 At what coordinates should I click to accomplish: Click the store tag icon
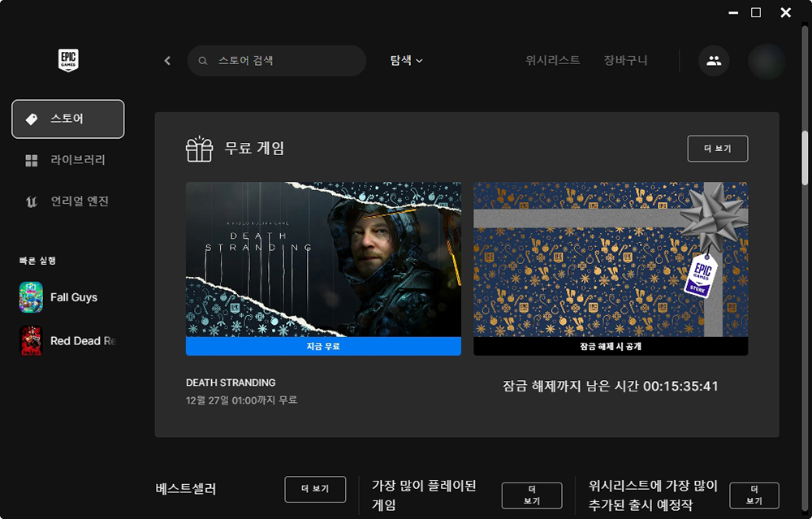32,119
